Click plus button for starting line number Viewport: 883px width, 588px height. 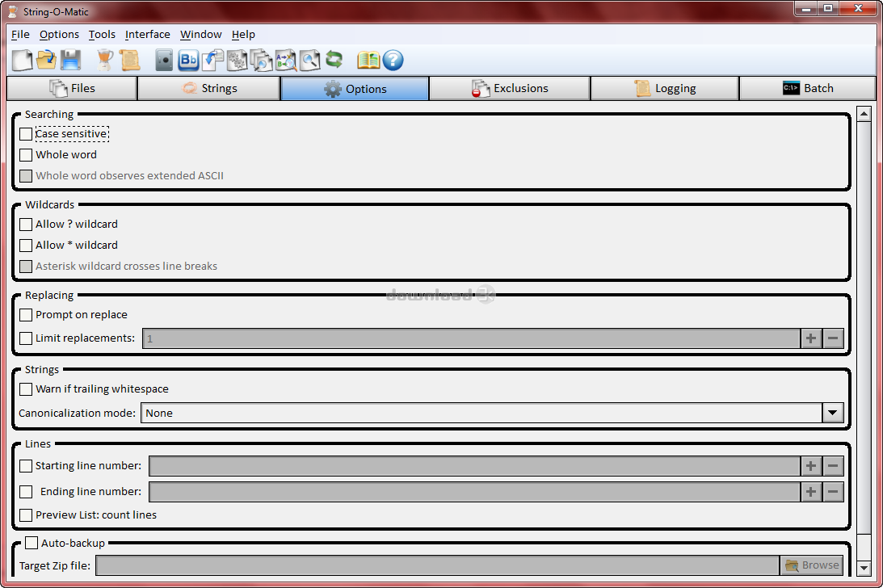tap(811, 466)
